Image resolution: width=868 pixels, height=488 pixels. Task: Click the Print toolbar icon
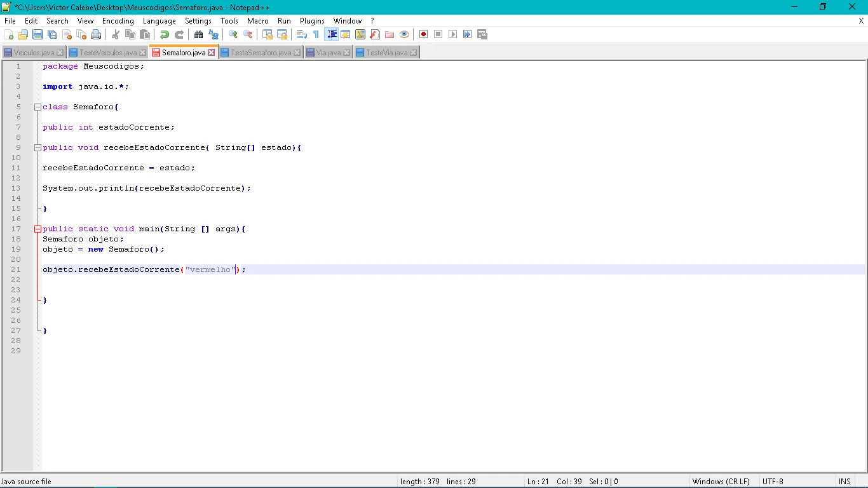click(96, 34)
